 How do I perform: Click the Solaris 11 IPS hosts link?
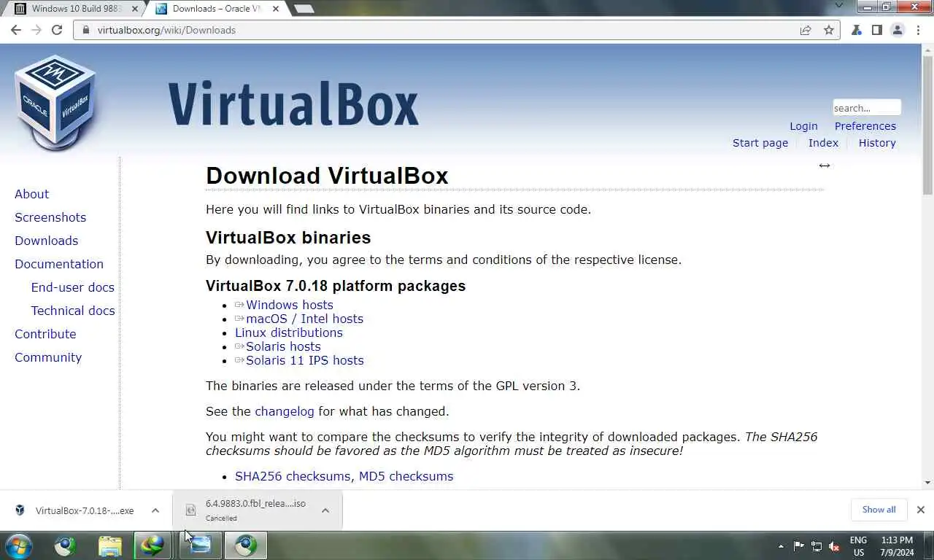[304, 360]
